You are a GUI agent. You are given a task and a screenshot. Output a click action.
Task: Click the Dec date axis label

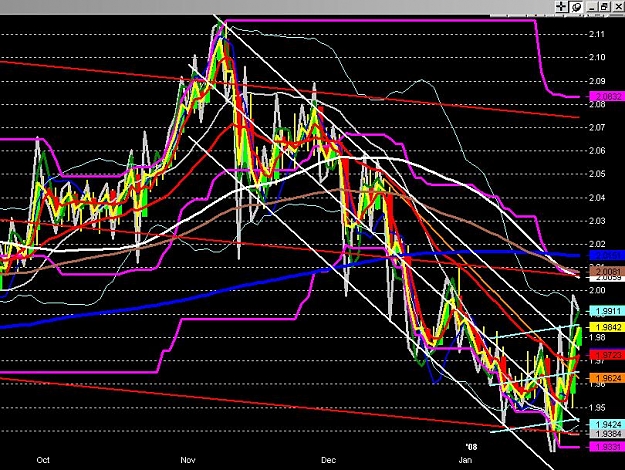tap(328, 460)
